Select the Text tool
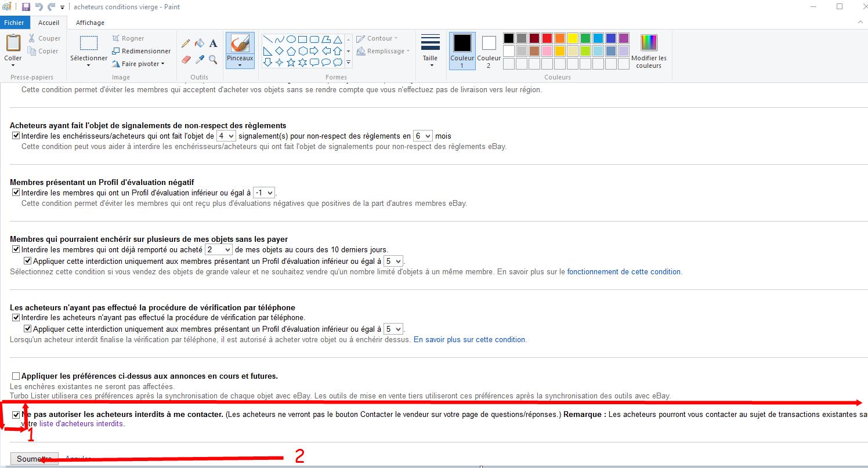This screenshot has width=868, height=468. pos(213,43)
